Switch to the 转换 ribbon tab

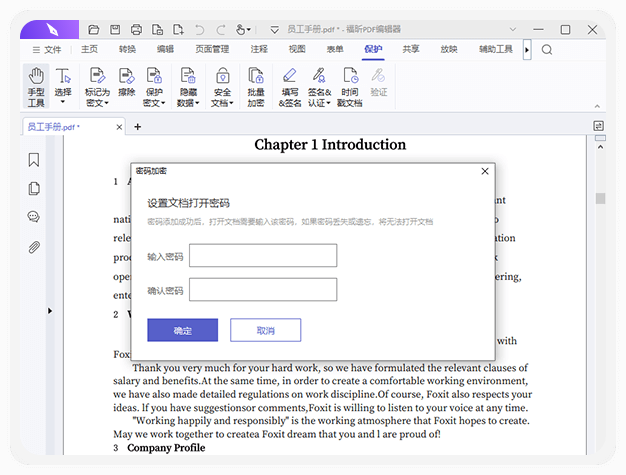127,49
